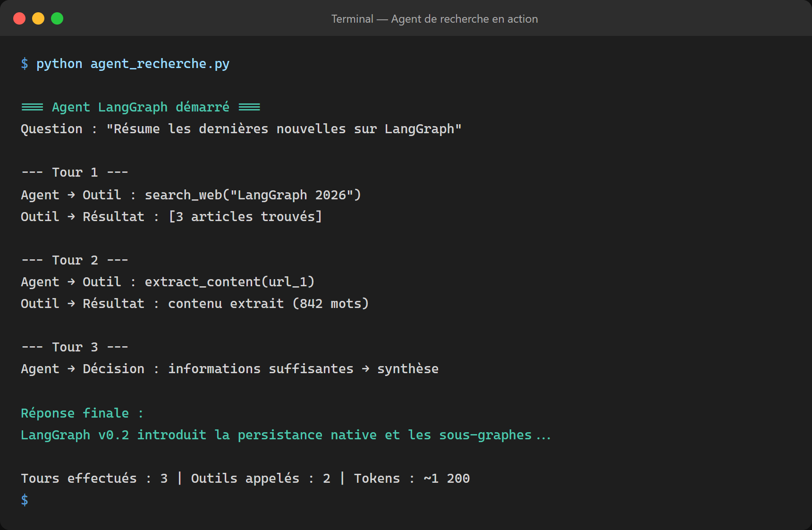This screenshot has height=530, width=812.
Task: Click the window title 'Terminal — Agent de recherche en action'
Action: click(434, 19)
